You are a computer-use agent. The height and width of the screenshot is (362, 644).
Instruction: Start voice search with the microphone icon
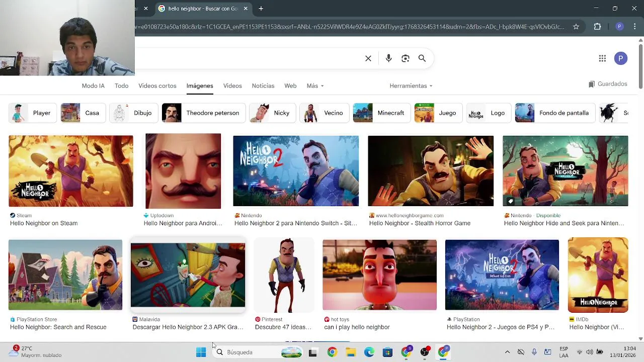point(388,58)
